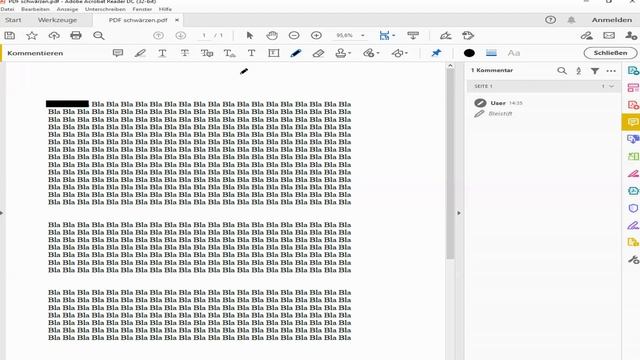Viewport: 640px width, 360px height.
Task: Keep tool selected pin icon
Action: 436,53
